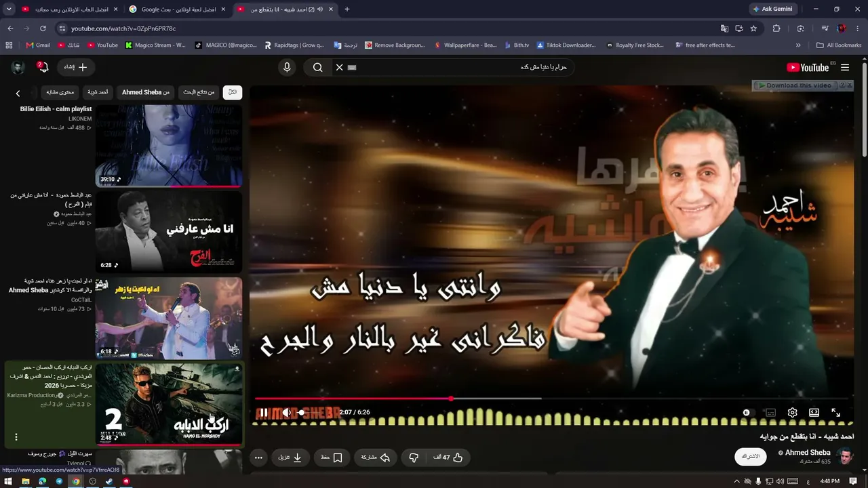The height and width of the screenshot is (488, 868).
Task: Open more actions (three dots) under the video
Action: 258,457
